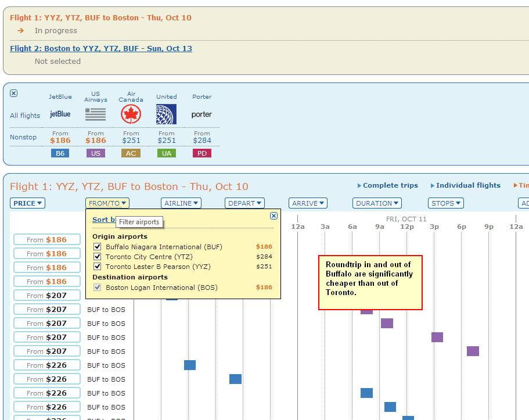Select Porter nonstop fare From $284
529x420 pixels.
coord(201,138)
